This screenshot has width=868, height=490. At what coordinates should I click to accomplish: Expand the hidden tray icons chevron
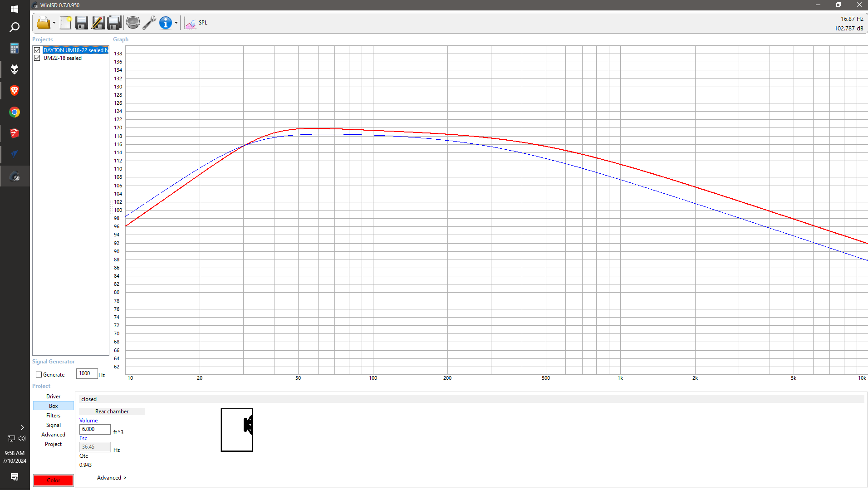22,427
